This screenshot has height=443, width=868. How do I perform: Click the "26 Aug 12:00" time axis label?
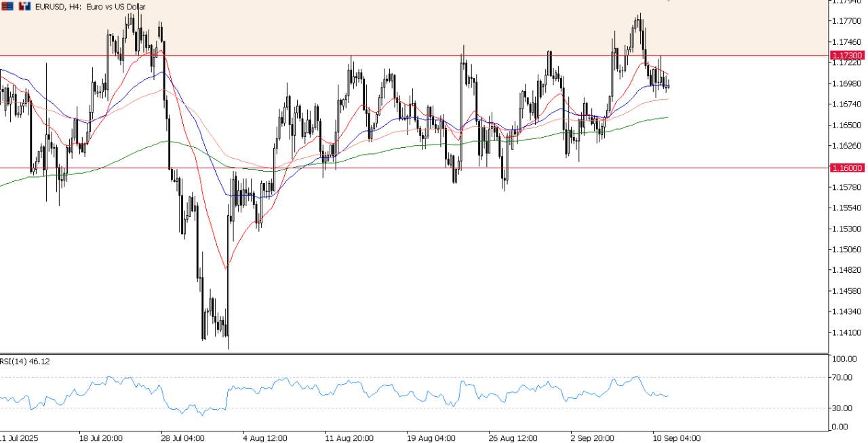[513, 438]
